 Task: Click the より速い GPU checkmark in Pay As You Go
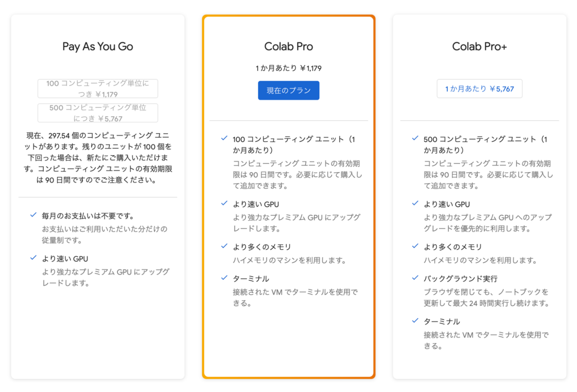pyautogui.click(x=33, y=258)
